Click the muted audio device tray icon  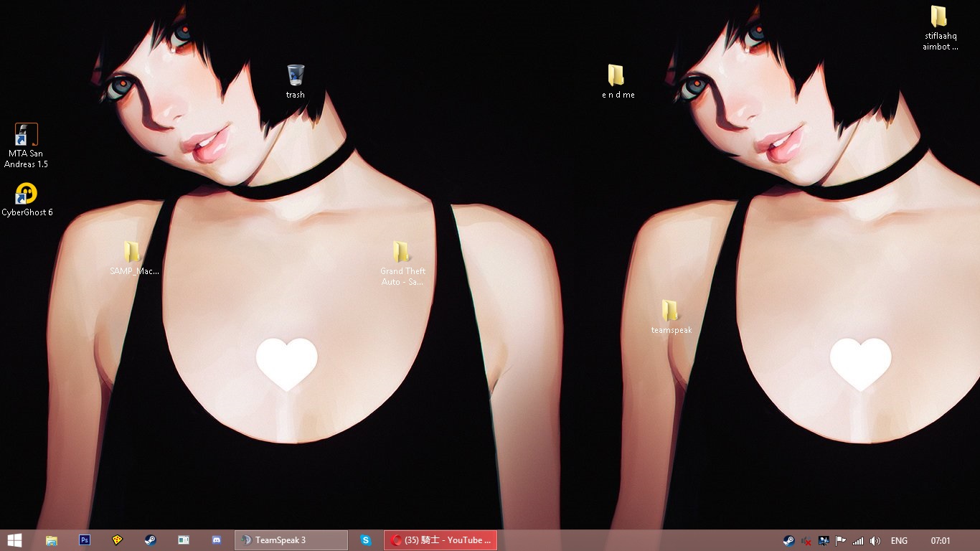coord(806,541)
